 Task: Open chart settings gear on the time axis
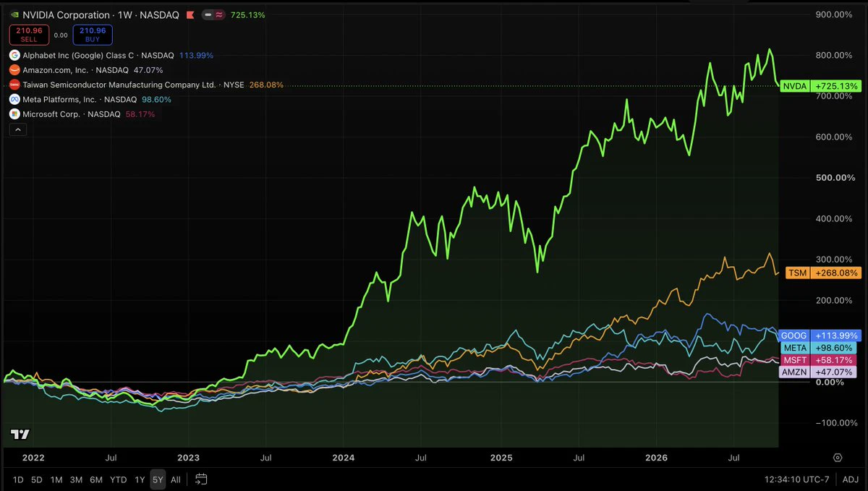coord(838,458)
